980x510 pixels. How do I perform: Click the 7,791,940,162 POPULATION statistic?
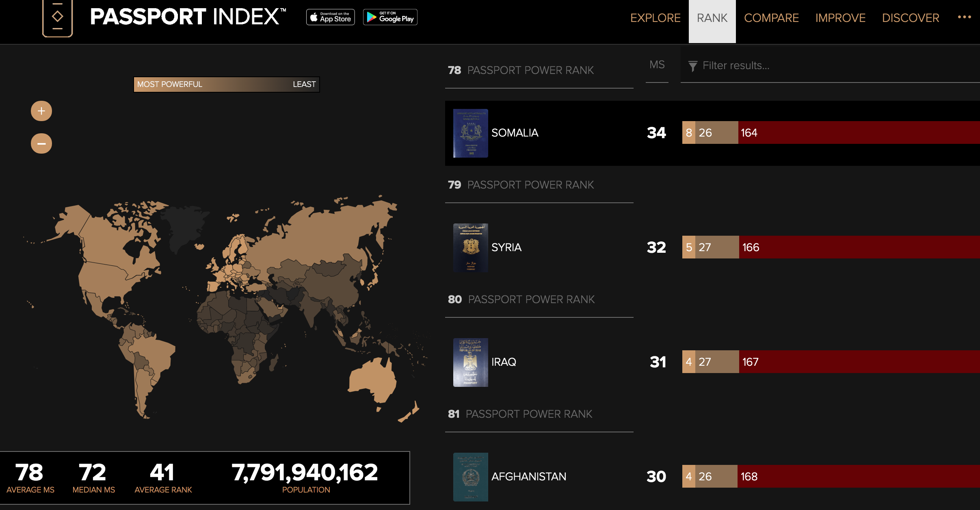point(305,478)
